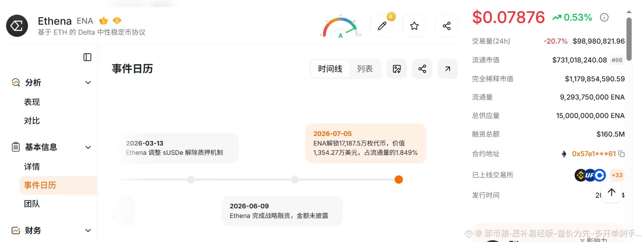
Task: Click the Coinbase exchange logo
Action: tap(600, 175)
